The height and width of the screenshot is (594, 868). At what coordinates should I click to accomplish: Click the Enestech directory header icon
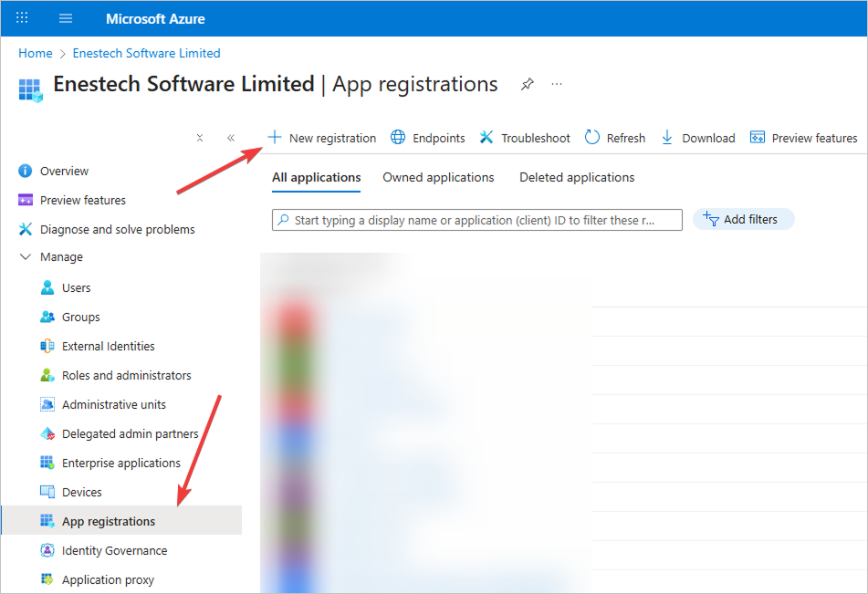point(31,91)
